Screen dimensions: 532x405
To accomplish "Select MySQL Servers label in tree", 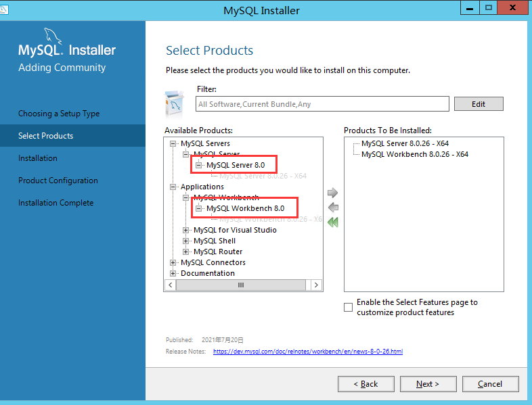I will 205,144.
